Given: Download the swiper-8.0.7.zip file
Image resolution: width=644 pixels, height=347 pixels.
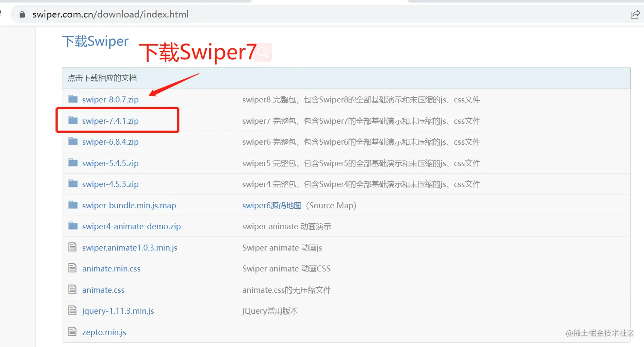Looking at the screenshot, I should (110, 99).
